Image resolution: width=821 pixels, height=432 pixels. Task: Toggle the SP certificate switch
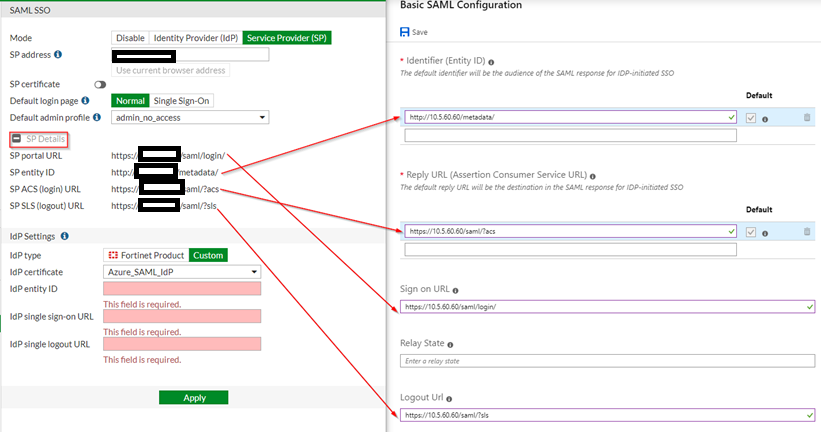coord(100,85)
